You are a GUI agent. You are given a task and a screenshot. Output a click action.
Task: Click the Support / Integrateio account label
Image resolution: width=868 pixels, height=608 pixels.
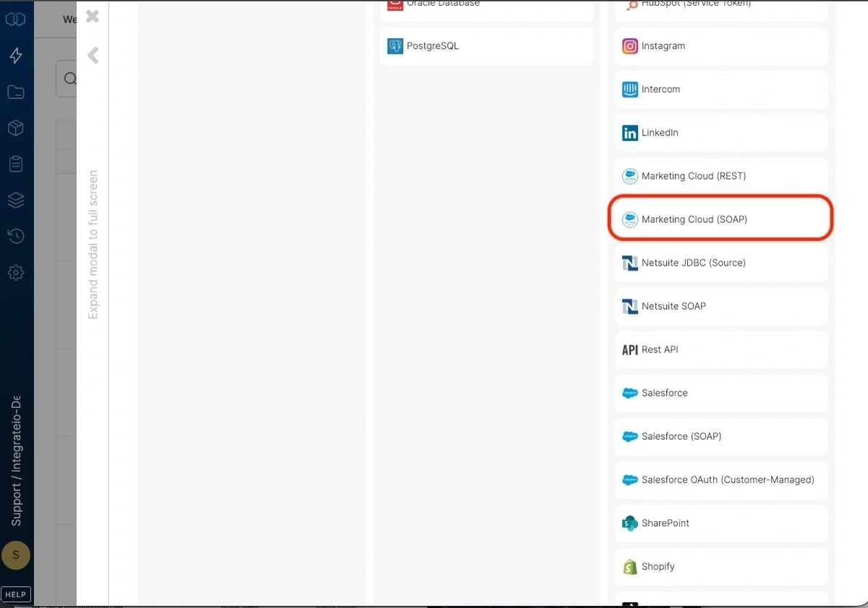tap(16, 461)
